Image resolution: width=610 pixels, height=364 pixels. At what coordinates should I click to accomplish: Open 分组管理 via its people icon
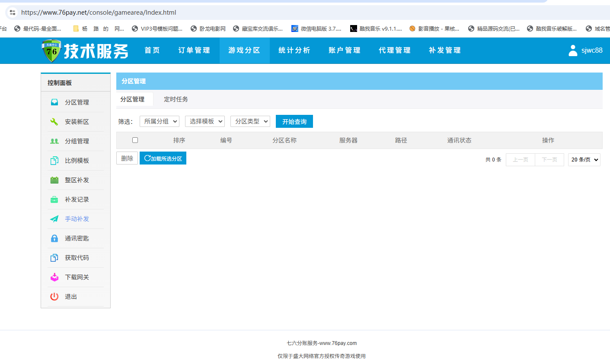point(54,141)
